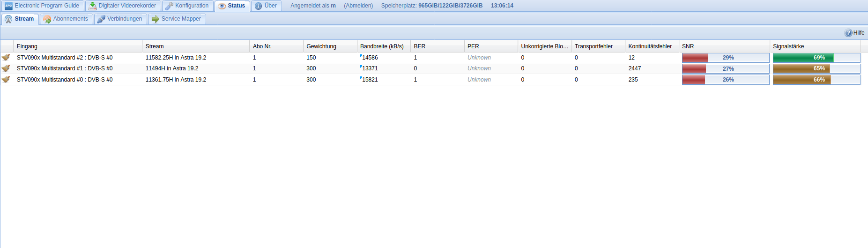This screenshot has height=248, width=868.
Task: Click the help question mark icon
Action: coord(848,33)
